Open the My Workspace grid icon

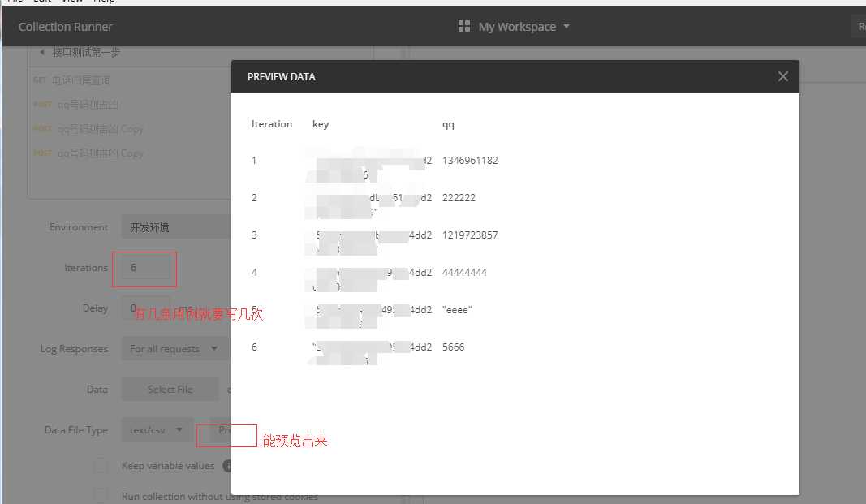[464, 27]
